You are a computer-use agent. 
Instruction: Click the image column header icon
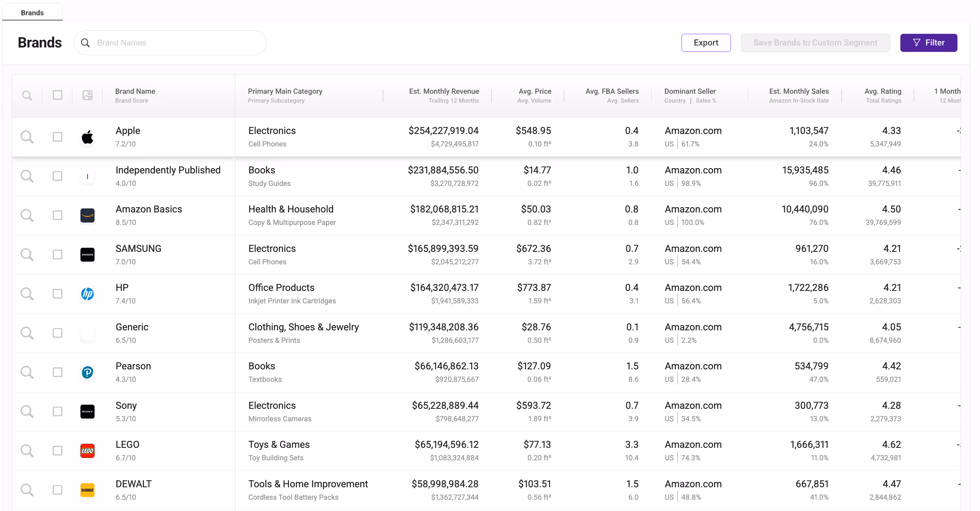point(87,95)
